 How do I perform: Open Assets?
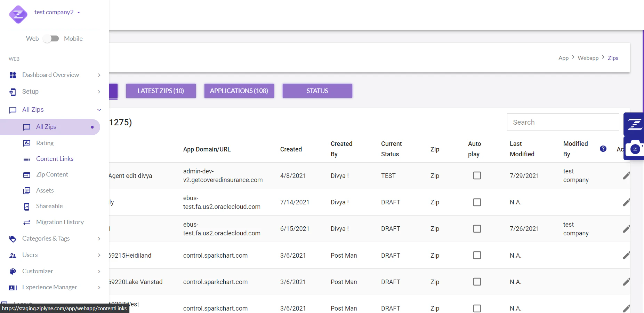point(45,190)
